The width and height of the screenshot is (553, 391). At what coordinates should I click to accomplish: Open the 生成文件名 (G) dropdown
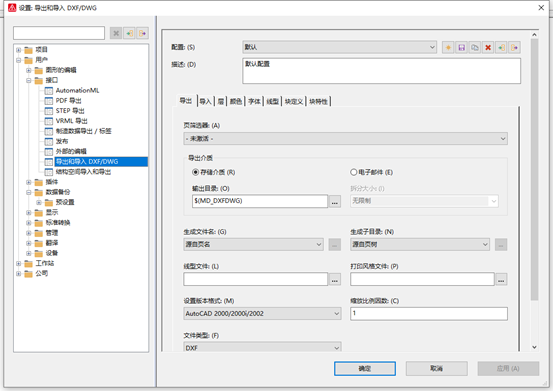(253, 244)
